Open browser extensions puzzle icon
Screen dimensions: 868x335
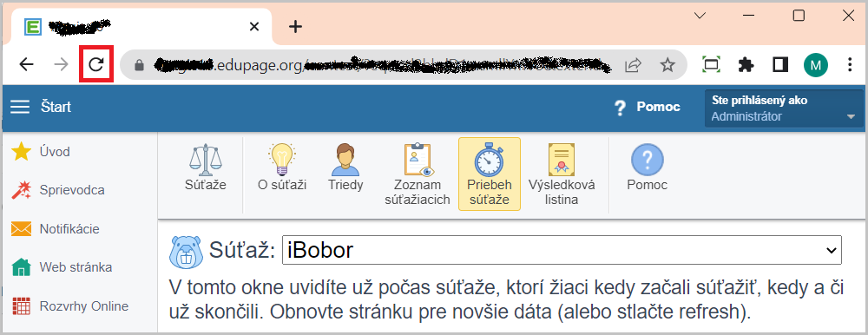click(746, 65)
